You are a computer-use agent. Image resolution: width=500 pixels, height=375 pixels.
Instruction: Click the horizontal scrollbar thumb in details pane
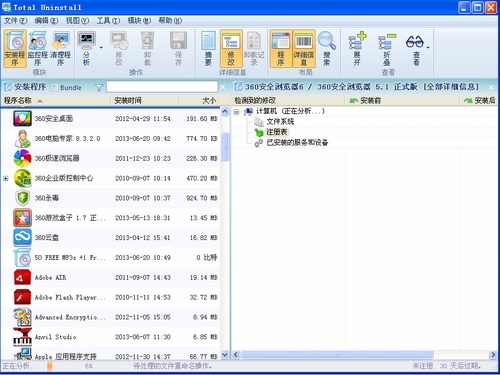337,355
